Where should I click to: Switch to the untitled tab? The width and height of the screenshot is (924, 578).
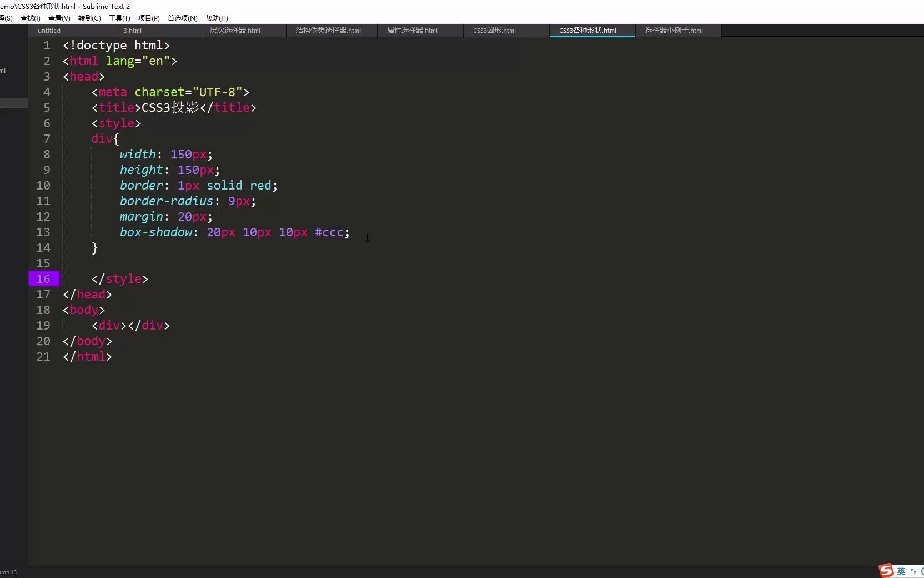71,31
